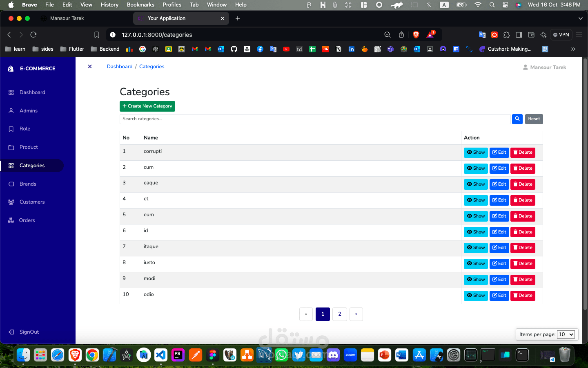Click the share icon in address bar
Viewport: 588px width, 368px height.
[401, 35]
